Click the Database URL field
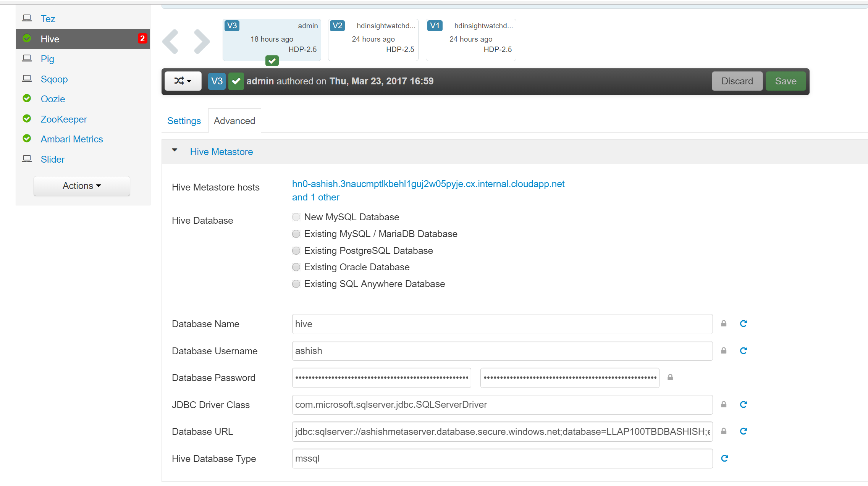Viewport: 868px width, 486px height. pyautogui.click(x=502, y=432)
